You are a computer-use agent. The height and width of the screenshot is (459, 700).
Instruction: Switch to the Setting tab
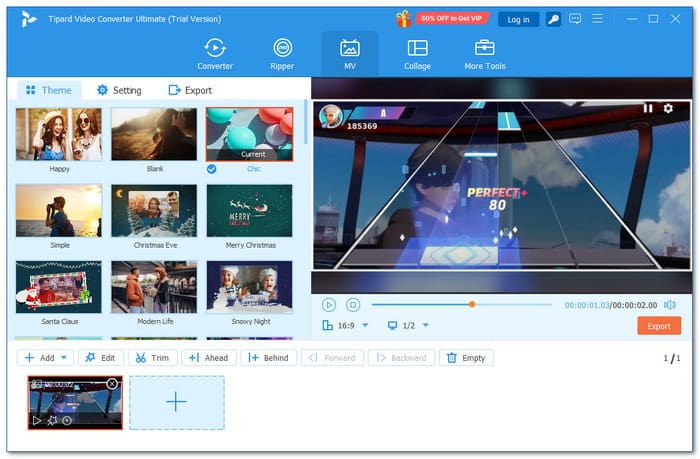[x=119, y=90]
